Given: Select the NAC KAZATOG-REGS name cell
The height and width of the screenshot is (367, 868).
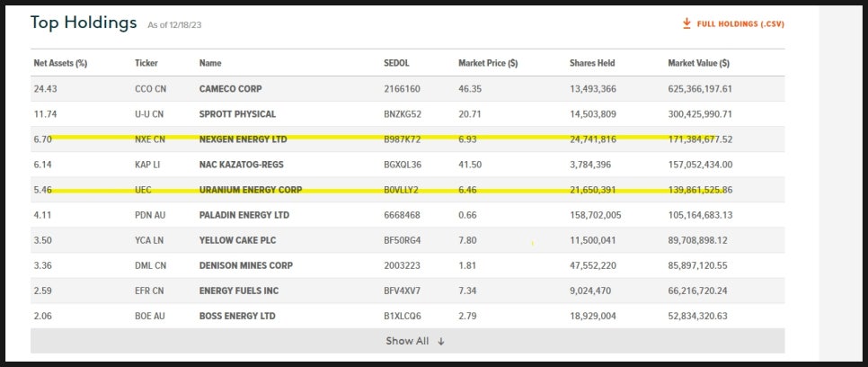Looking at the screenshot, I should pyautogui.click(x=242, y=165).
